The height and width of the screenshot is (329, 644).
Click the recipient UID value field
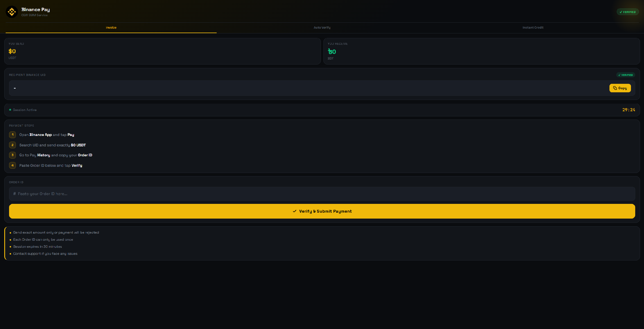tap(322, 88)
